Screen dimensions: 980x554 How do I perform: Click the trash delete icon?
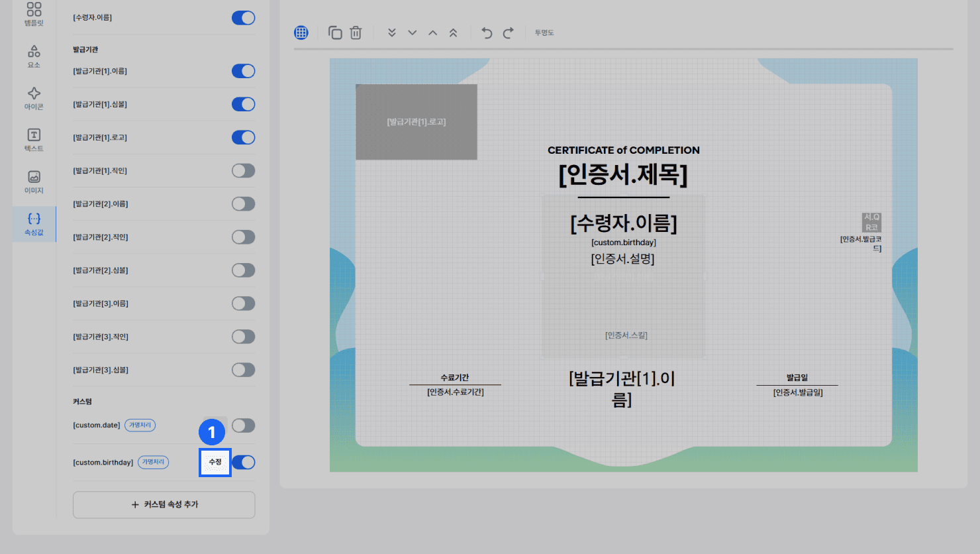pos(356,32)
